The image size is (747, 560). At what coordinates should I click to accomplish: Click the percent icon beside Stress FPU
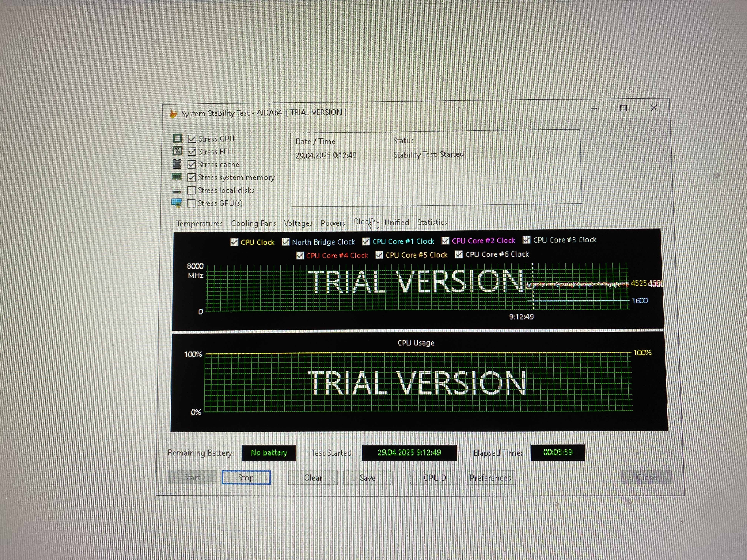tap(177, 151)
